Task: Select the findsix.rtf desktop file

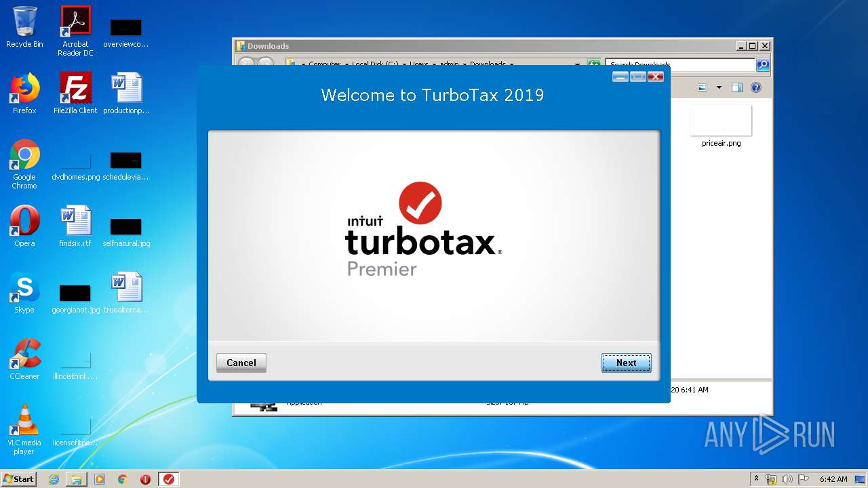Action: pos(75,226)
